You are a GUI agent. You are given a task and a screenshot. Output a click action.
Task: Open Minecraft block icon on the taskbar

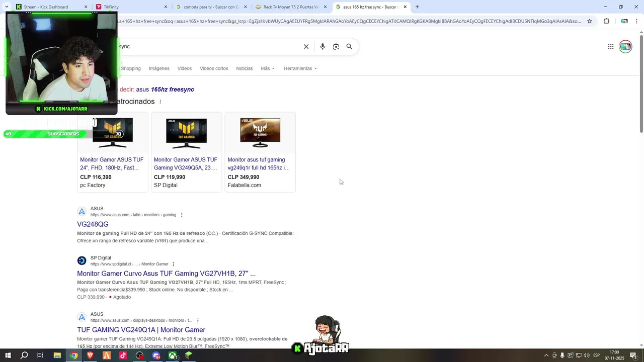point(189,355)
